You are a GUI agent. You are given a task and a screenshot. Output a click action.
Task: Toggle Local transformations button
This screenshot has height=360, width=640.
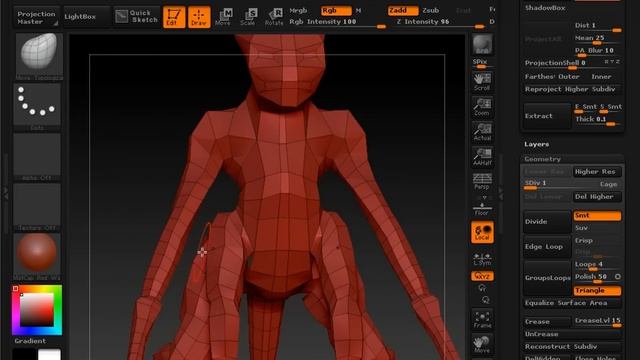482,232
